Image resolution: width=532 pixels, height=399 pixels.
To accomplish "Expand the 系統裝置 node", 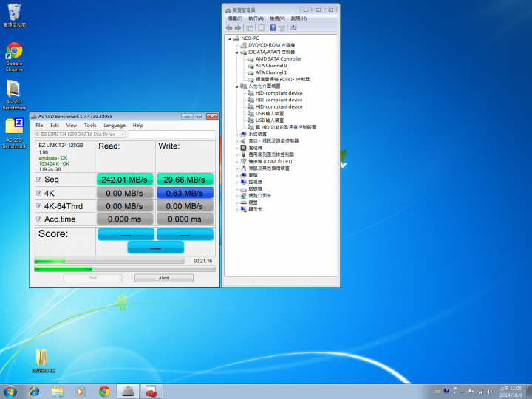I will (237, 134).
